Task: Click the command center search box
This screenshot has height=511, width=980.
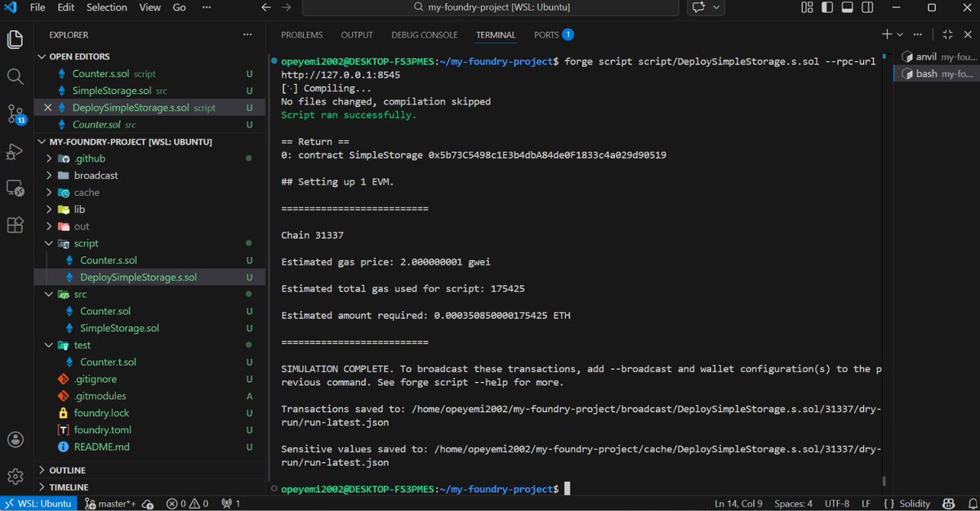Action: (x=492, y=7)
